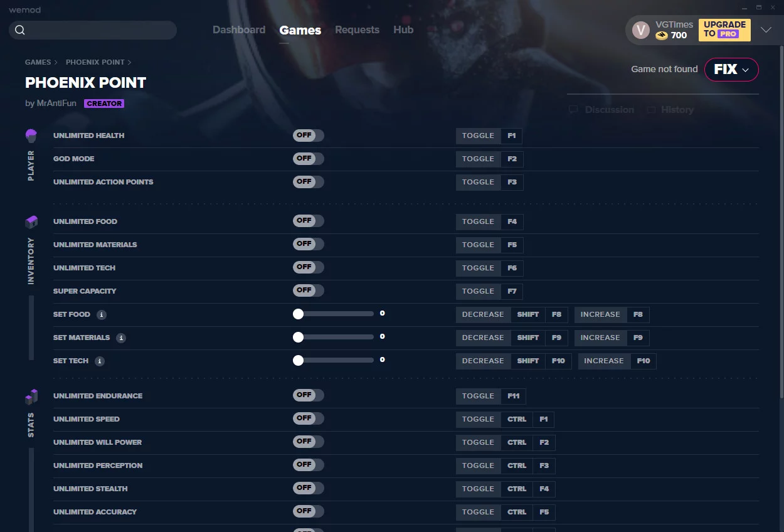
Task: Click the Set Tech slider handle
Action: tap(298, 361)
